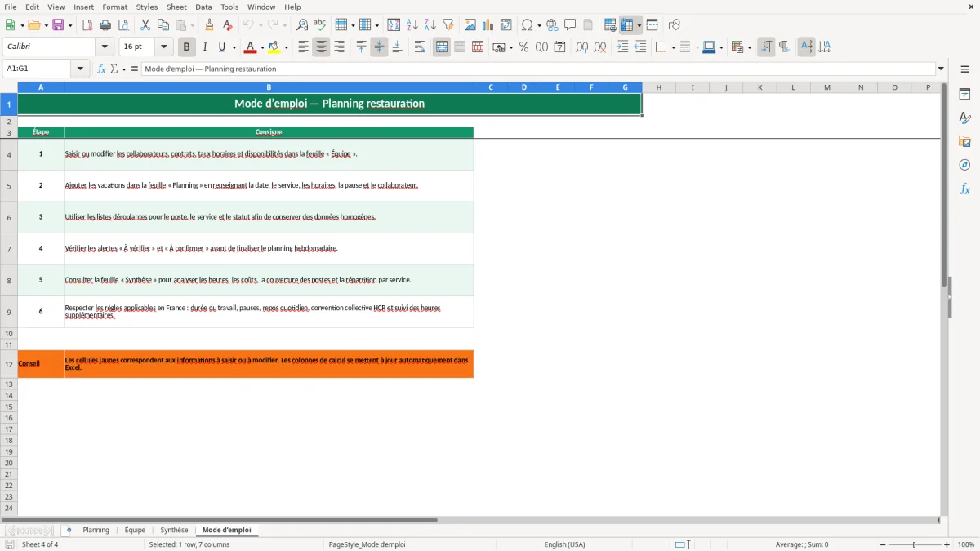980x551 pixels.
Task: Insert an image
Action: (470, 25)
